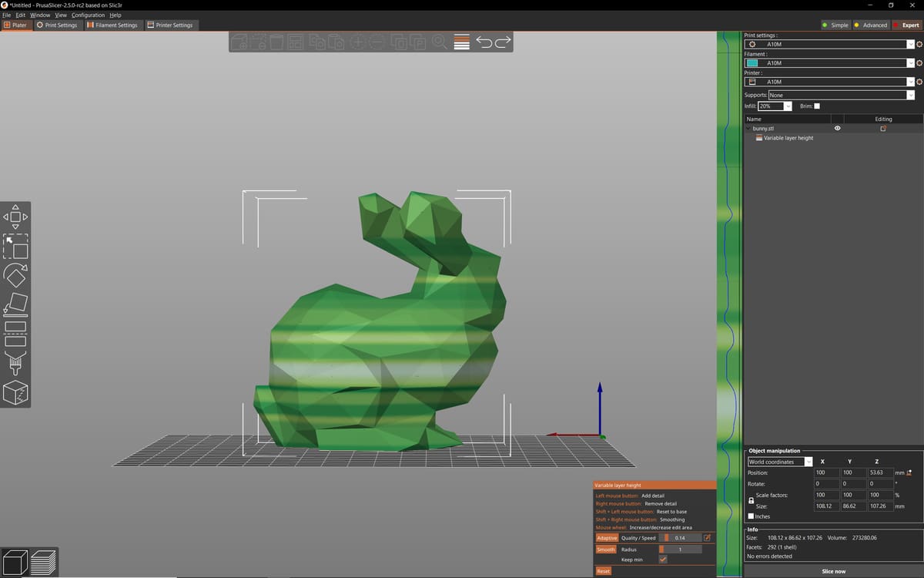Click the Delete all trash icon
Viewport: 924px width, 578px height.
pos(276,42)
